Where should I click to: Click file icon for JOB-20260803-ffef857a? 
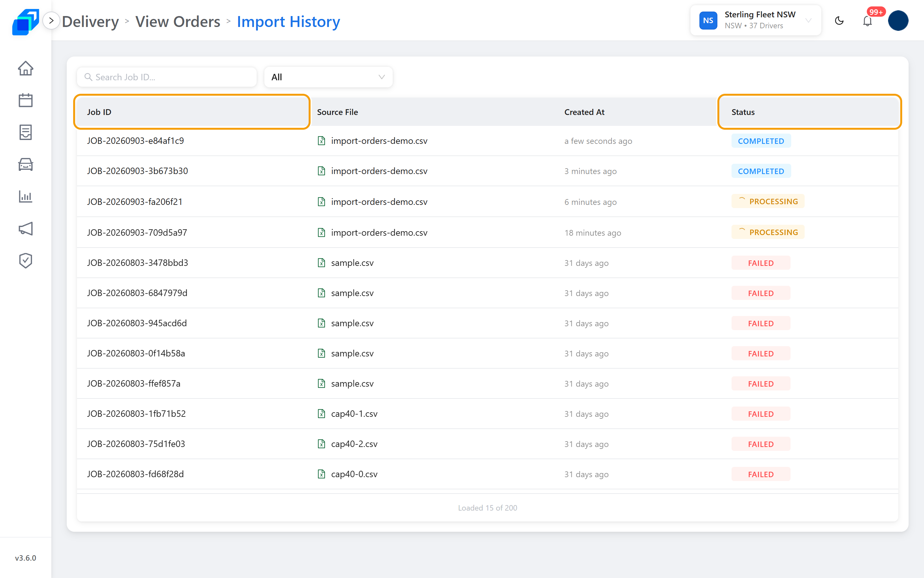[321, 383]
